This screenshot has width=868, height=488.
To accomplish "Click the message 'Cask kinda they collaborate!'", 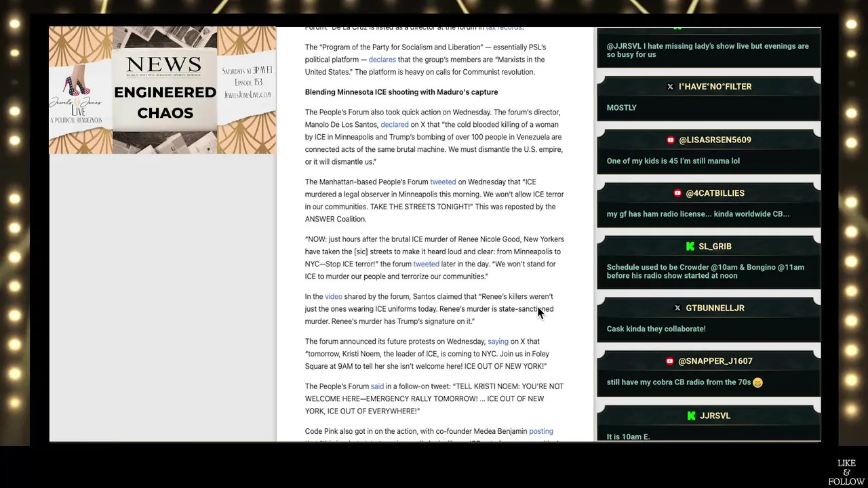I will [656, 329].
